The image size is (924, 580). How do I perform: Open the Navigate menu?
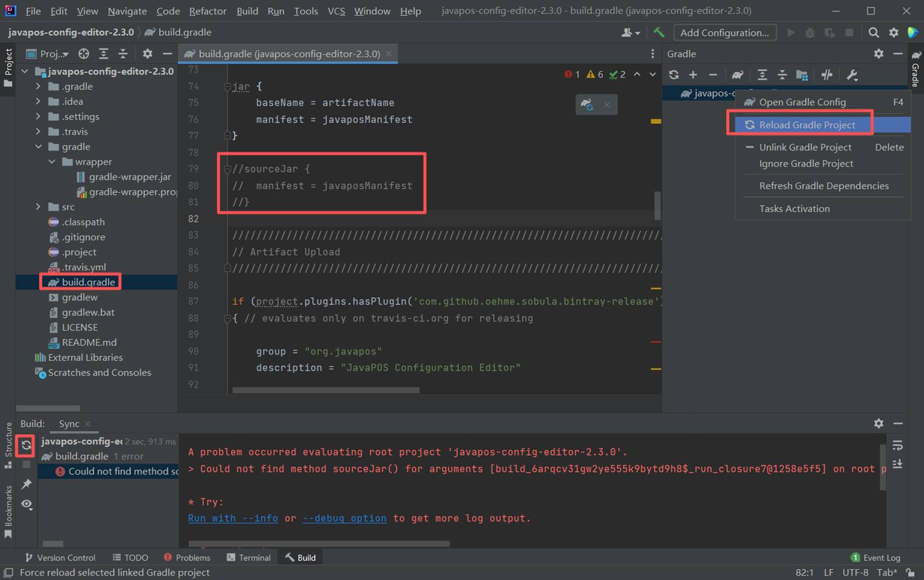(x=127, y=11)
